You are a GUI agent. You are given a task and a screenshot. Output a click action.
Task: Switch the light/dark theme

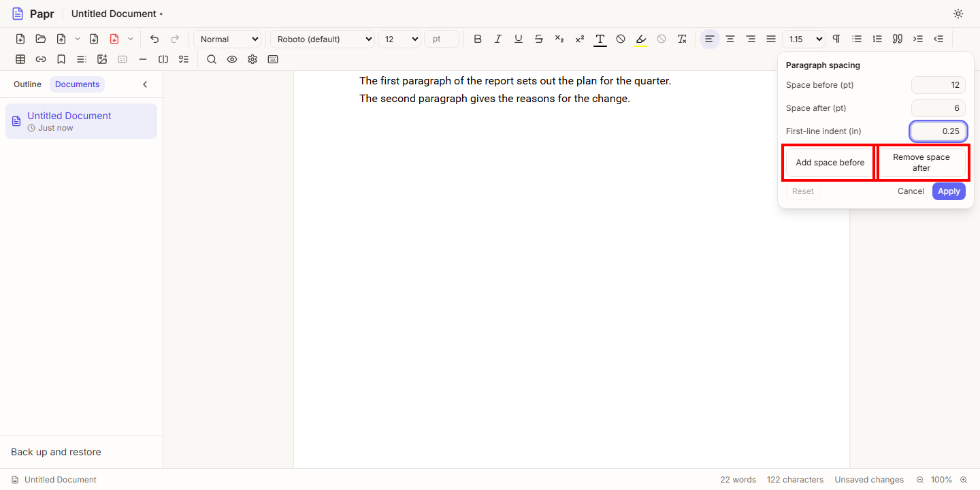pos(958,14)
